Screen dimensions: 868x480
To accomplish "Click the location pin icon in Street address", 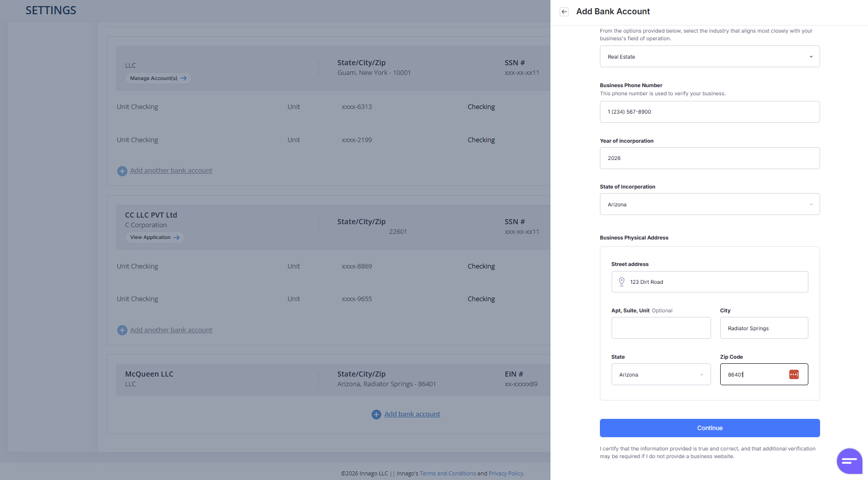I will [x=621, y=282].
